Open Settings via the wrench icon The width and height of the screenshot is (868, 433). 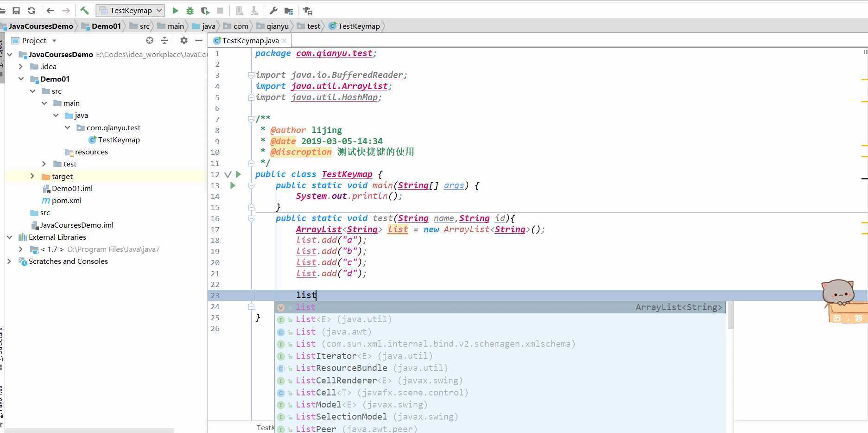[273, 10]
